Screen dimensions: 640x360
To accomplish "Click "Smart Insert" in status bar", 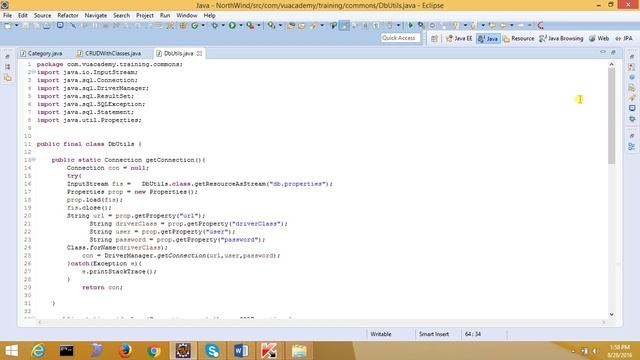I will click(x=433, y=334).
